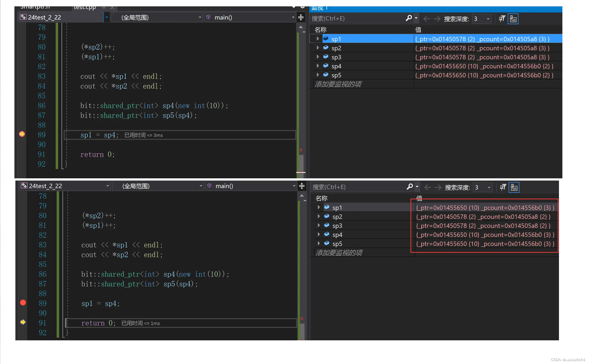
Task: Click split-editor icon beside main() in lower editor
Action: [302, 186]
